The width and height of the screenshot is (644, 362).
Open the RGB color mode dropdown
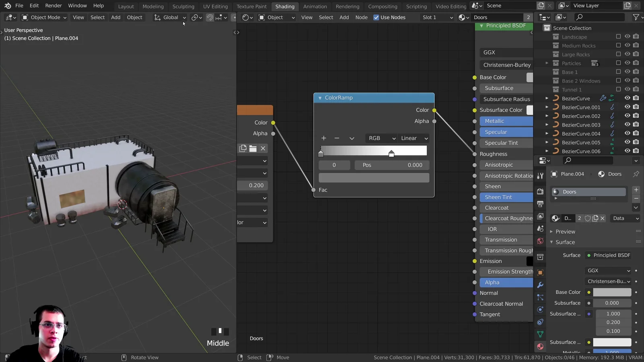click(x=380, y=138)
